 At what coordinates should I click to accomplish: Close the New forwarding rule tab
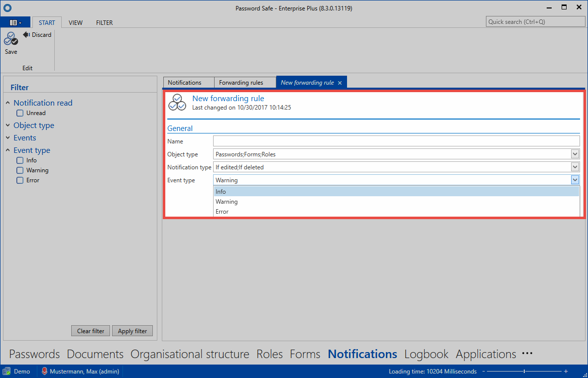pyautogui.click(x=340, y=83)
